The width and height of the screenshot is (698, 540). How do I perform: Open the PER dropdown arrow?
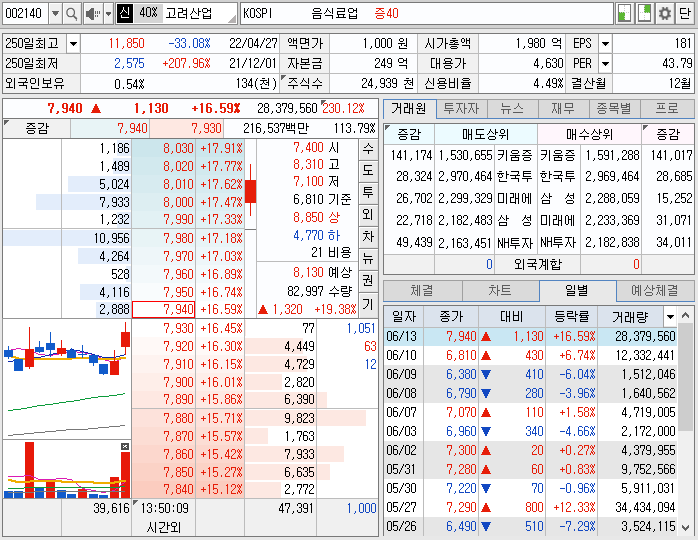(605, 64)
